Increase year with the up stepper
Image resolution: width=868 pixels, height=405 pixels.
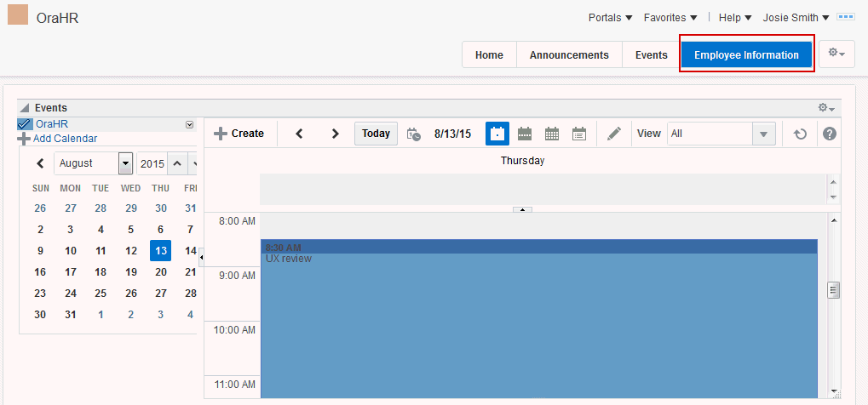177,163
